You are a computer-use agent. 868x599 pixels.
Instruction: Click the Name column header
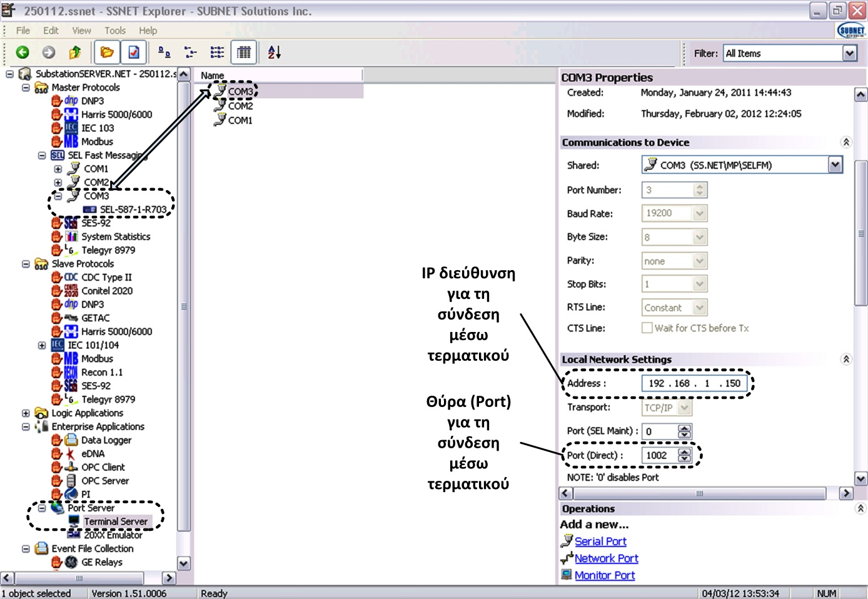pos(279,75)
